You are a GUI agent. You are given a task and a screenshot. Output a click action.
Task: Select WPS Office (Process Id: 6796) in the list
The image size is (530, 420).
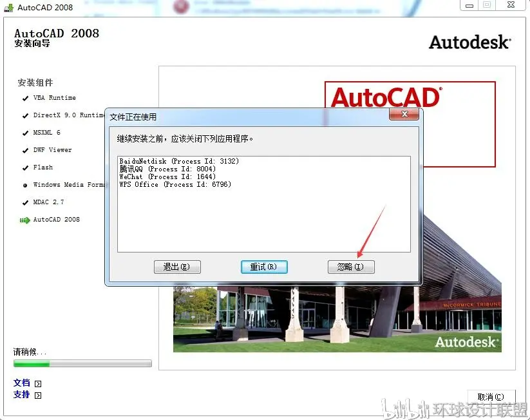(175, 184)
